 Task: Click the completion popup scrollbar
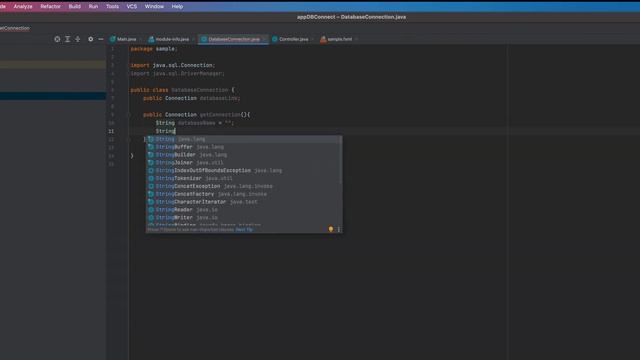(341, 160)
